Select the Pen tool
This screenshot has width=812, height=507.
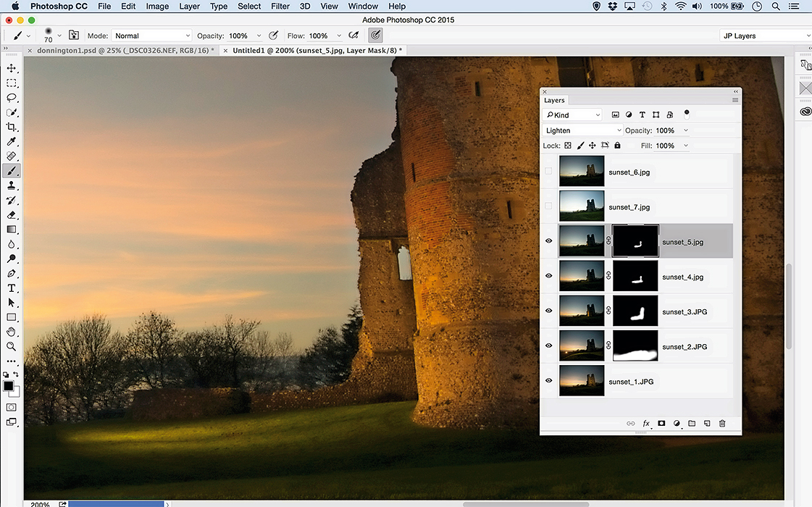(12, 273)
